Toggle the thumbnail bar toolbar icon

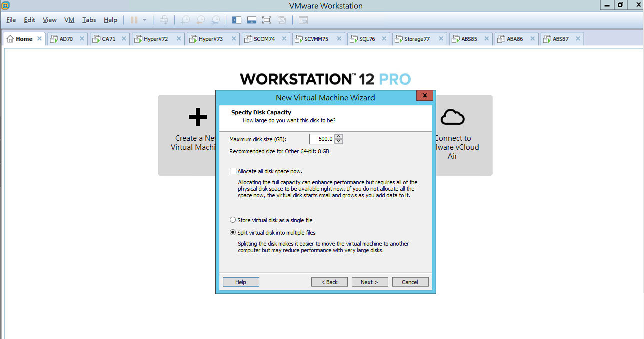click(252, 20)
